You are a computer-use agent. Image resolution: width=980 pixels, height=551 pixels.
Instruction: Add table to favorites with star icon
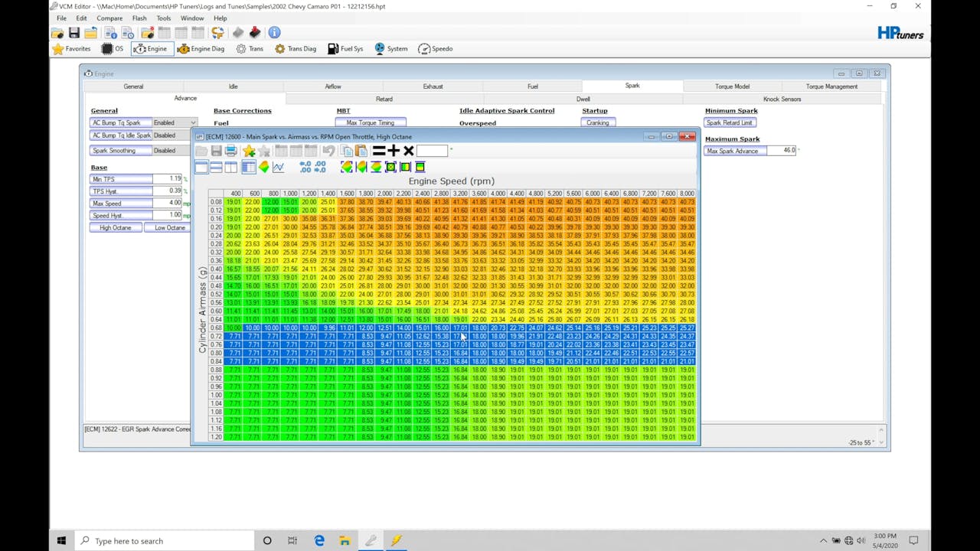point(247,151)
